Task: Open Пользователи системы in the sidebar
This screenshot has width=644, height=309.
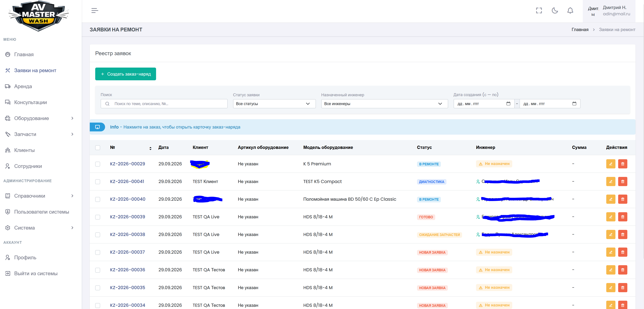Action: [41, 212]
